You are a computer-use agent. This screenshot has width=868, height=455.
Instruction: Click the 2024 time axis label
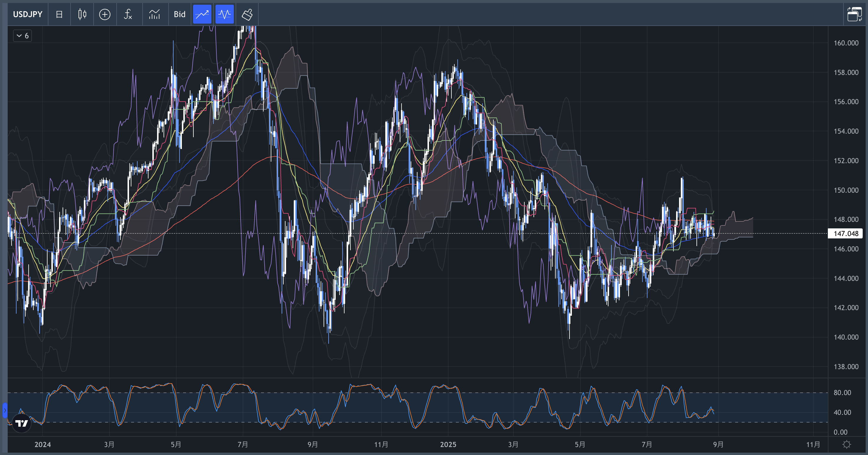coord(43,445)
